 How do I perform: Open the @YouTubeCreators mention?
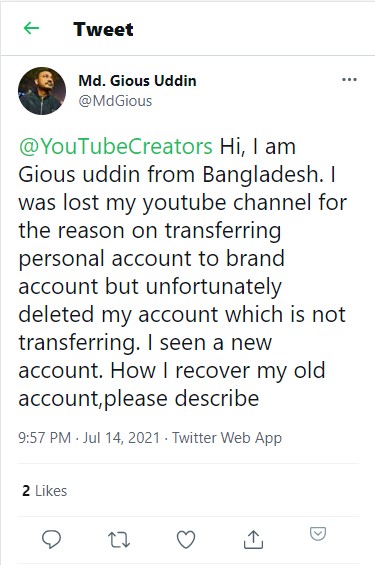(x=116, y=146)
